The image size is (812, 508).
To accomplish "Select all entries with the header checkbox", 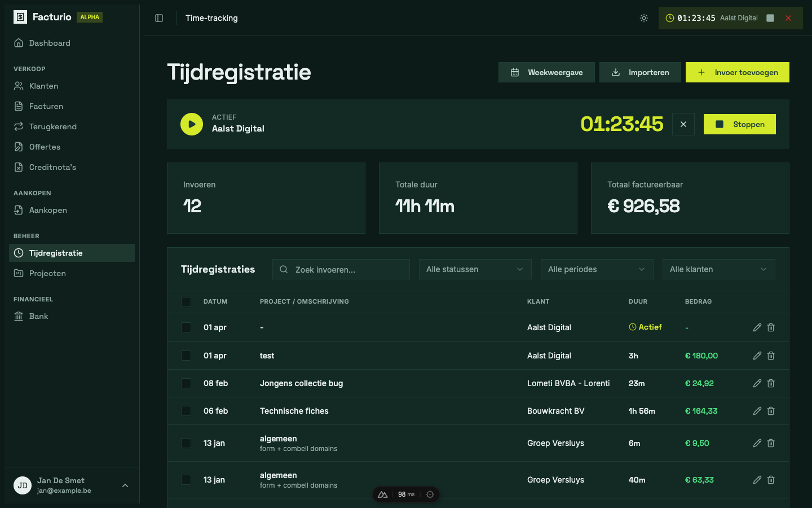I will pos(186,302).
